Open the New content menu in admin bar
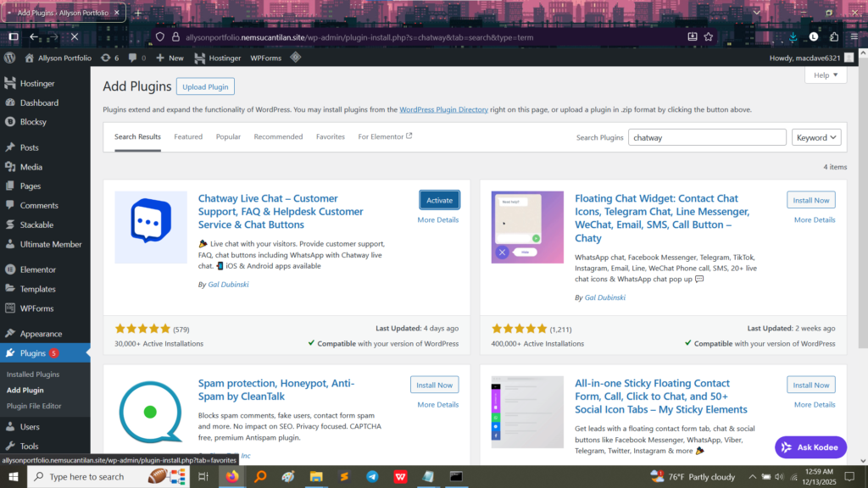 coord(170,58)
